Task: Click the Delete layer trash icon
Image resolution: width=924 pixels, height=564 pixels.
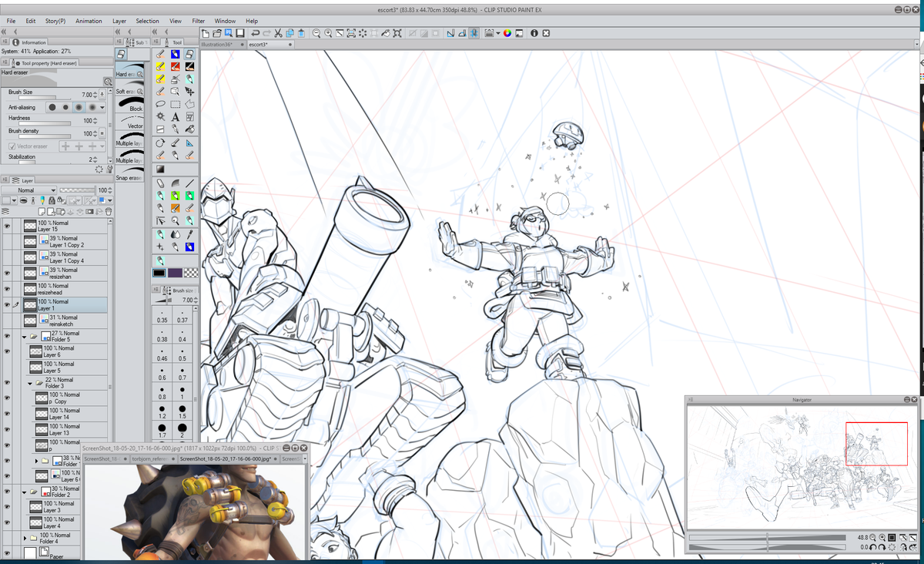Action: 109,211
